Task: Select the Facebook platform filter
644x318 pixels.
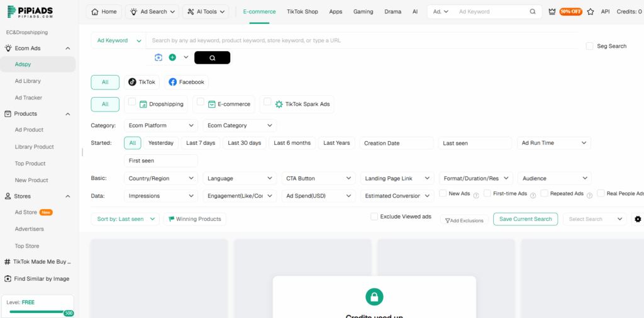Action: click(x=186, y=82)
